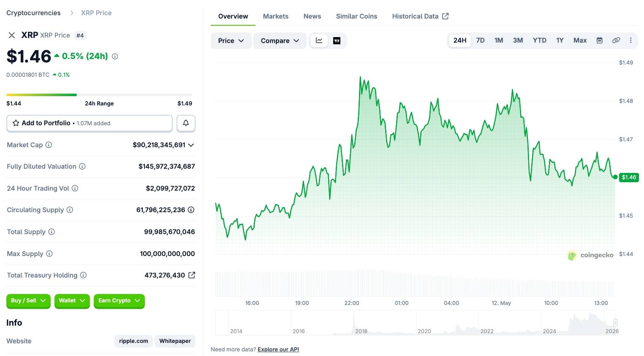Show Circulating Supply label info icon
The width and height of the screenshot is (644, 356).
click(x=70, y=210)
